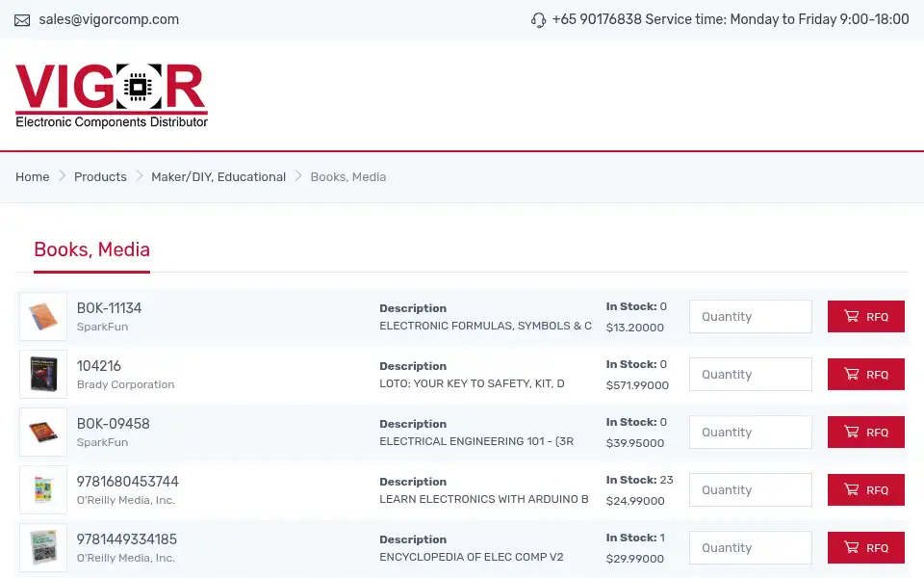Click description LOTO: YOUR KEY TO SAFETY
The image size is (924, 578).
[472, 383]
